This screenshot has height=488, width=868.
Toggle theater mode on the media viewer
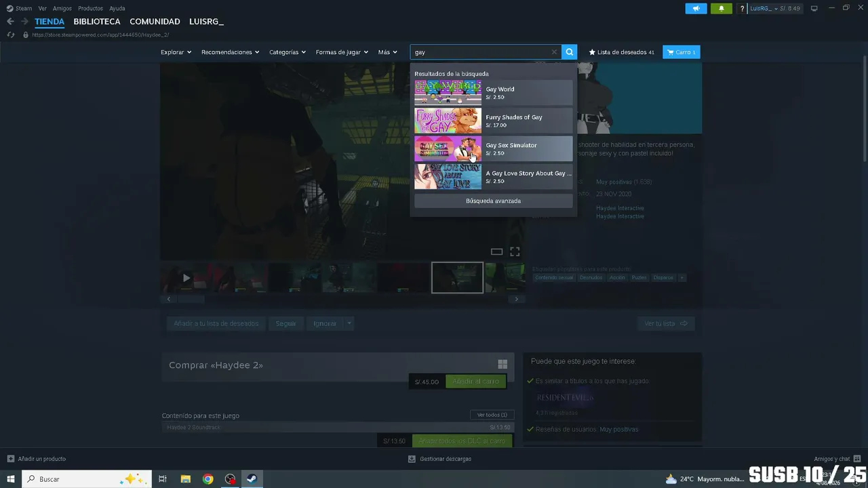[x=496, y=252]
